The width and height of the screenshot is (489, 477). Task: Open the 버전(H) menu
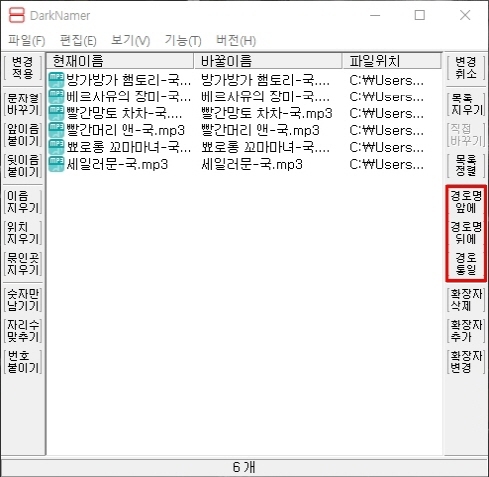click(236, 41)
